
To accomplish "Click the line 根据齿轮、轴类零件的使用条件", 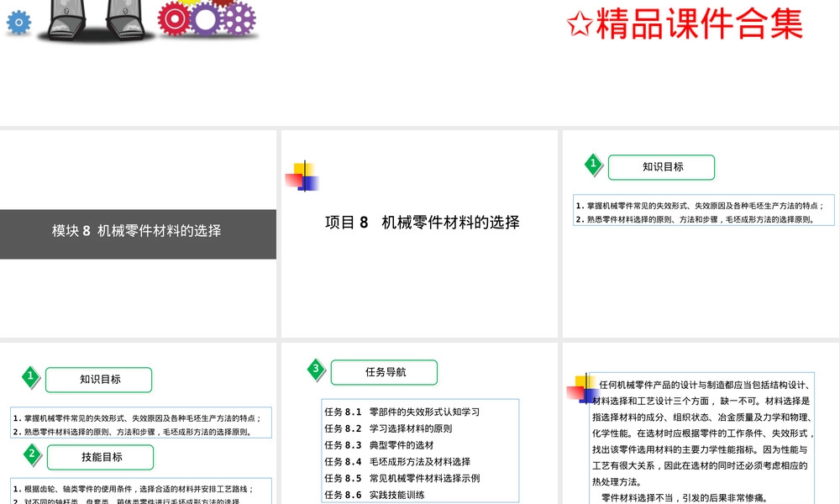I will tap(134, 489).
